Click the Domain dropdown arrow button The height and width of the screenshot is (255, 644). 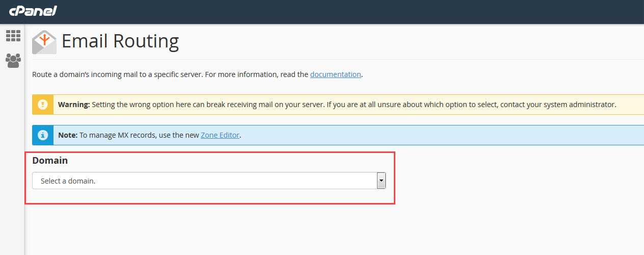point(381,181)
